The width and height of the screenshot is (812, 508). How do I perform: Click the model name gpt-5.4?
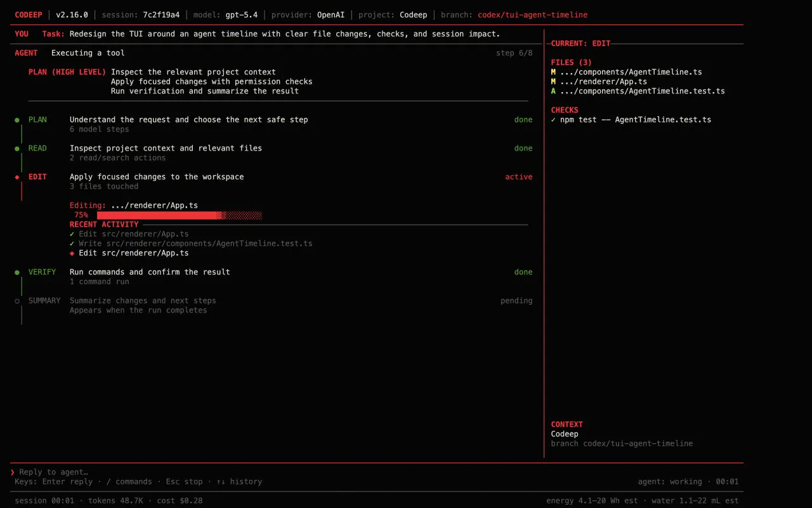[242, 15]
